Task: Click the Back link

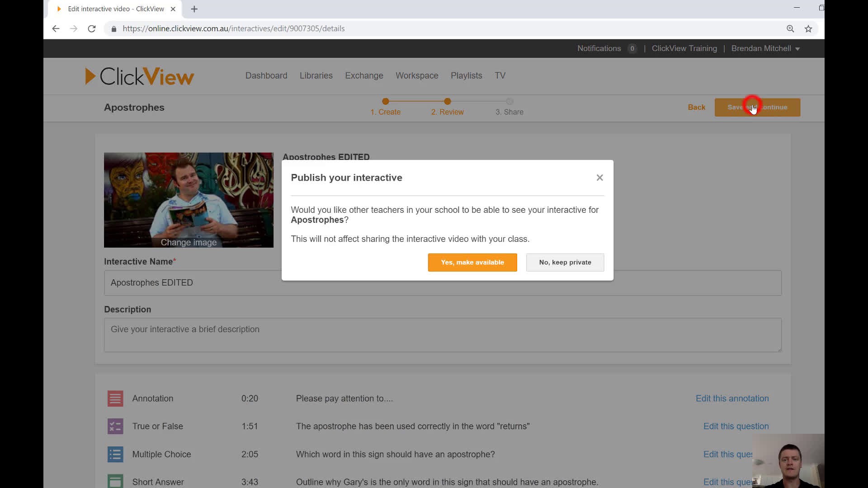Action: tap(696, 107)
